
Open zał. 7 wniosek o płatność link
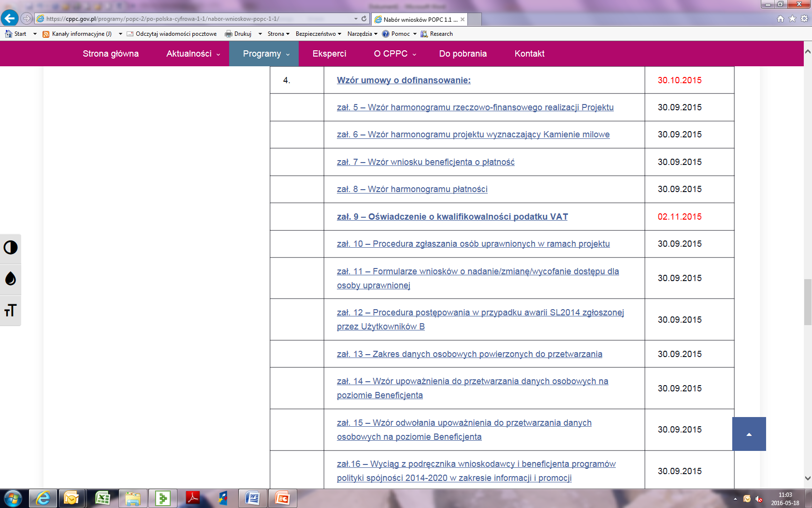425,162
